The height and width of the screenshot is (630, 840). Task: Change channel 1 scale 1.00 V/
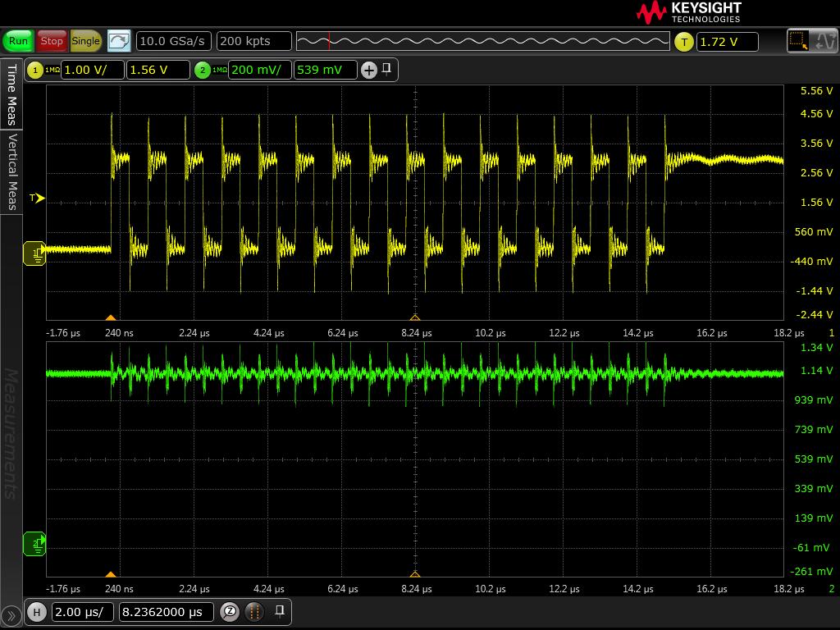tap(93, 71)
